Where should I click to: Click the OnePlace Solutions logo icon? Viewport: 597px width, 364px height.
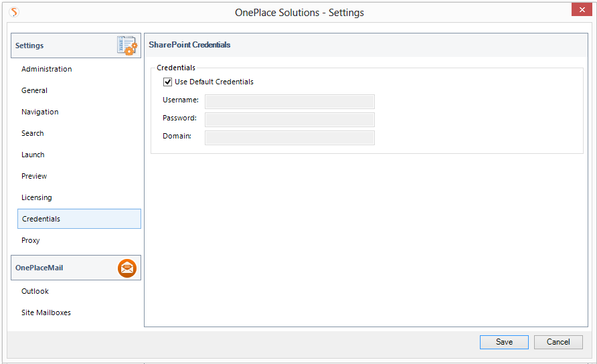coord(15,12)
